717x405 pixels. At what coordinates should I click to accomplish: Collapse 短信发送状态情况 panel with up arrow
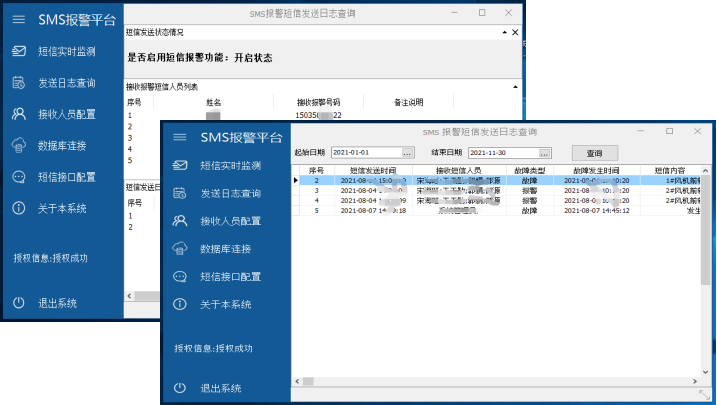point(504,32)
